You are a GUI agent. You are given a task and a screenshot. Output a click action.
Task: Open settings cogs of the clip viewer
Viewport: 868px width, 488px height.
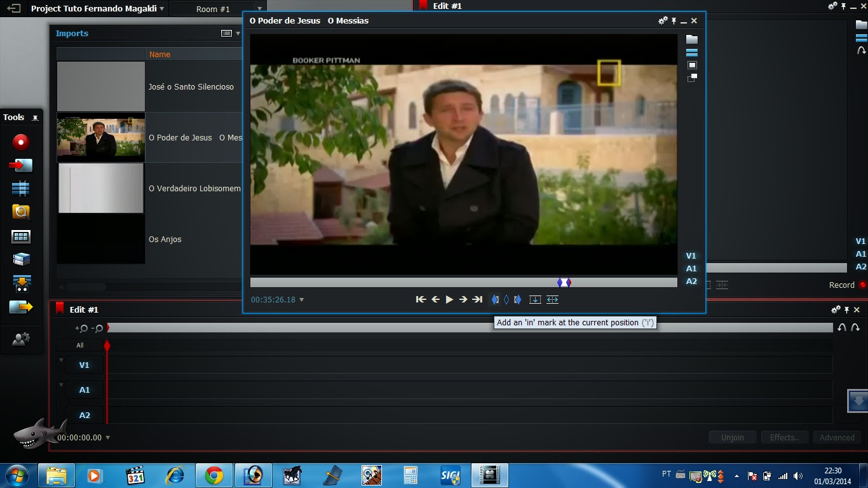coord(663,20)
